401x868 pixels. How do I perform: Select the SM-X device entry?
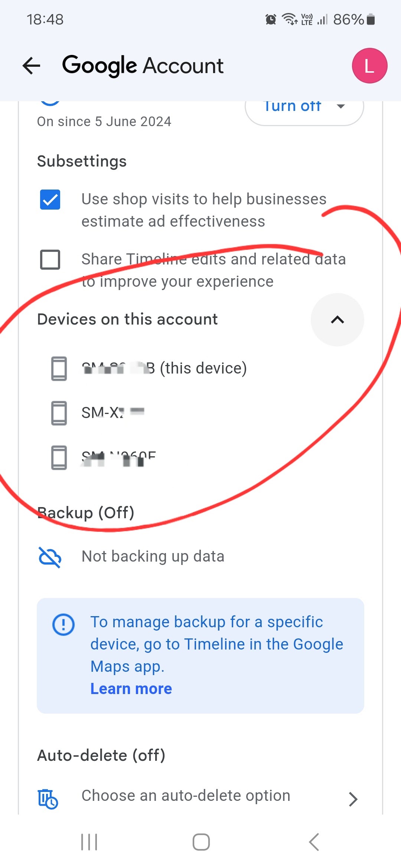click(x=113, y=412)
